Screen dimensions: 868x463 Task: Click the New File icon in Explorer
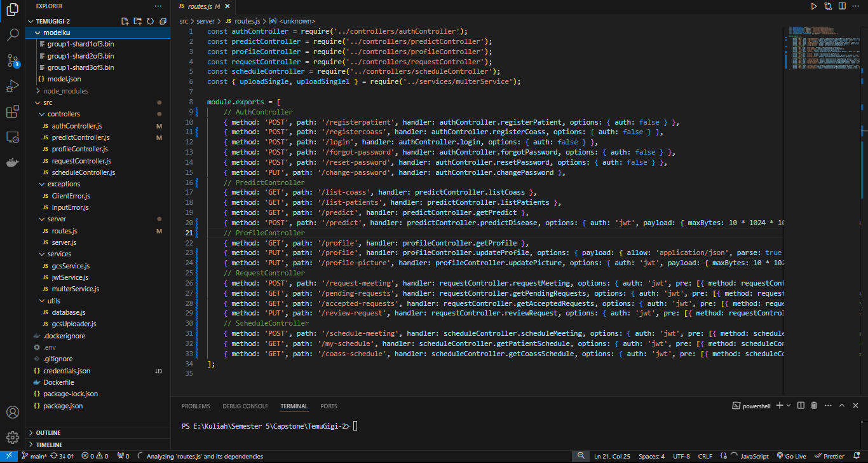click(125, 22)
